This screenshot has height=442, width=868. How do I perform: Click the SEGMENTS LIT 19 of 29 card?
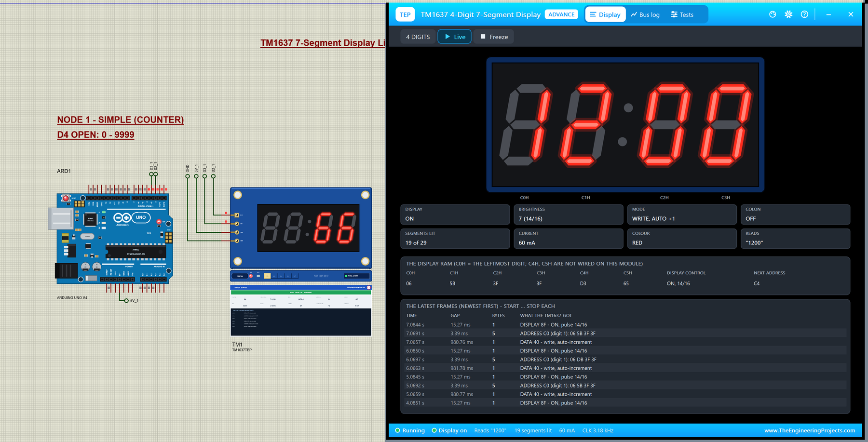pyautogui.click(x=455, y=239)
